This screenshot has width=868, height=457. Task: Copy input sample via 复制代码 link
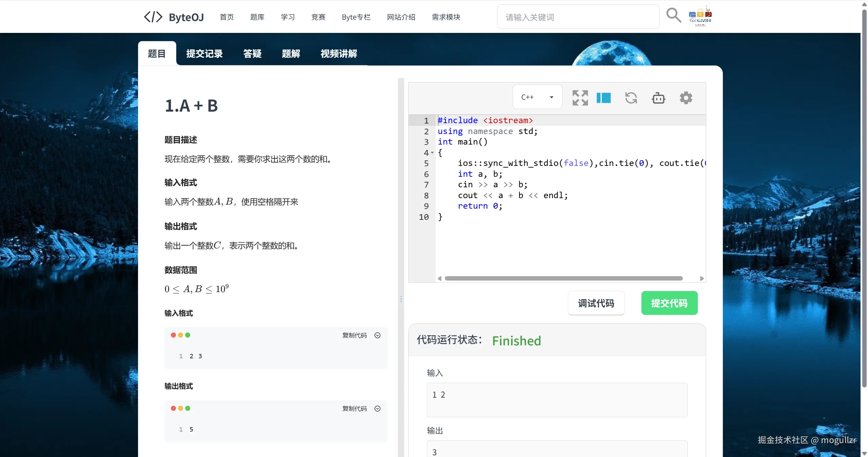tap(354, 335)
